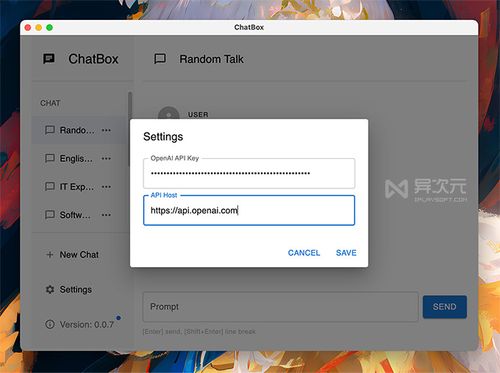Open the three-dot menu for Softw... chat
500x373 pixels.
[106, 215]
